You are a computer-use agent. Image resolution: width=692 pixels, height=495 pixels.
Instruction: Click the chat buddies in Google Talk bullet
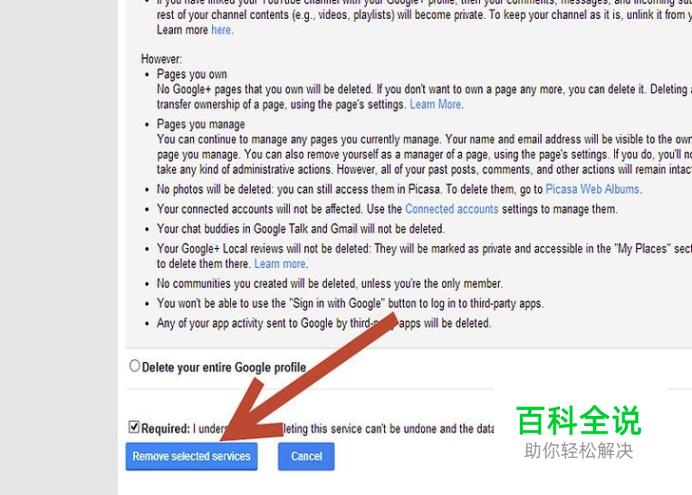301,229
